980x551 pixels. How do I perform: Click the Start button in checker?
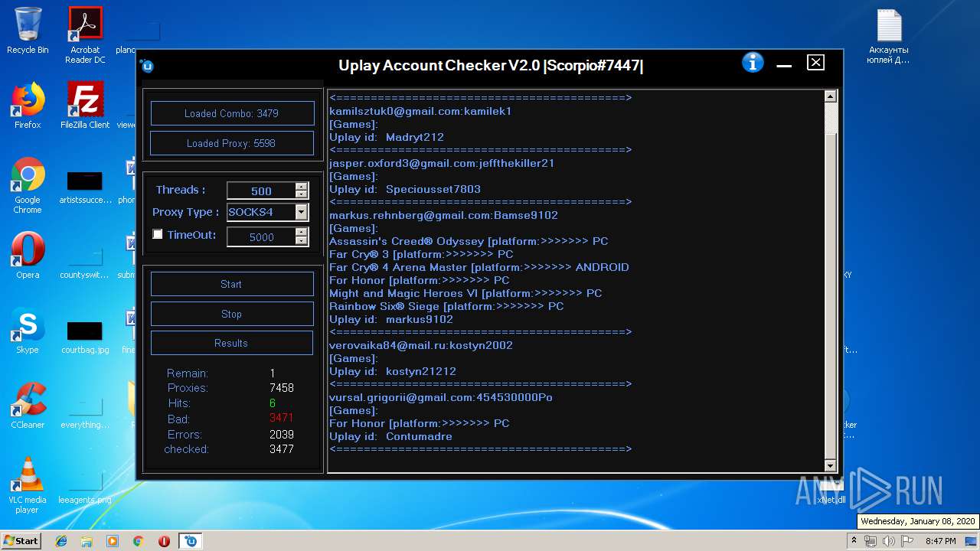pyautogui.click(x=232, y=284)
